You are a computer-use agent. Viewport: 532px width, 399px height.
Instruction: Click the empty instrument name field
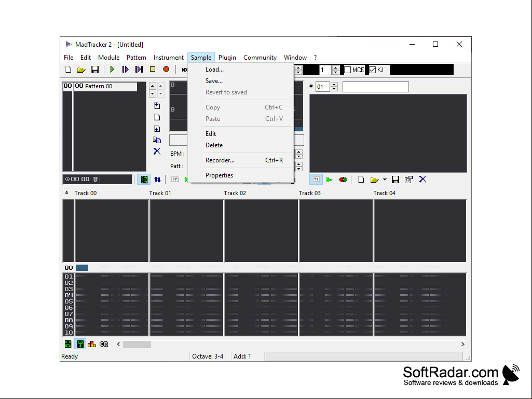pyautogui.click(x=376, y=87)
